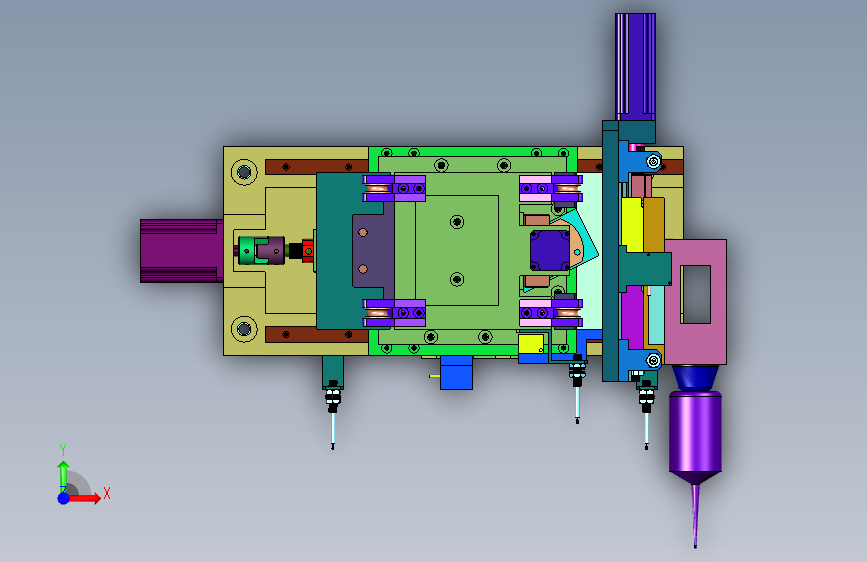The height and width of the screenshot is (562, 867).
Task: Select the needle tip below the dispenser cone
Action: click(x=695, y=517)
